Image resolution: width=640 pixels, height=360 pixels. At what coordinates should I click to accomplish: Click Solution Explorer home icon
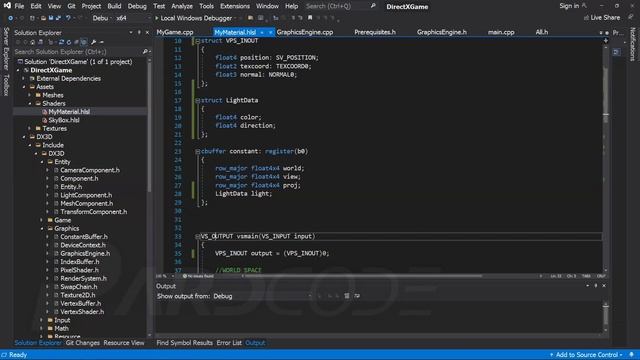pyautogui.click(x=33, y=42)
